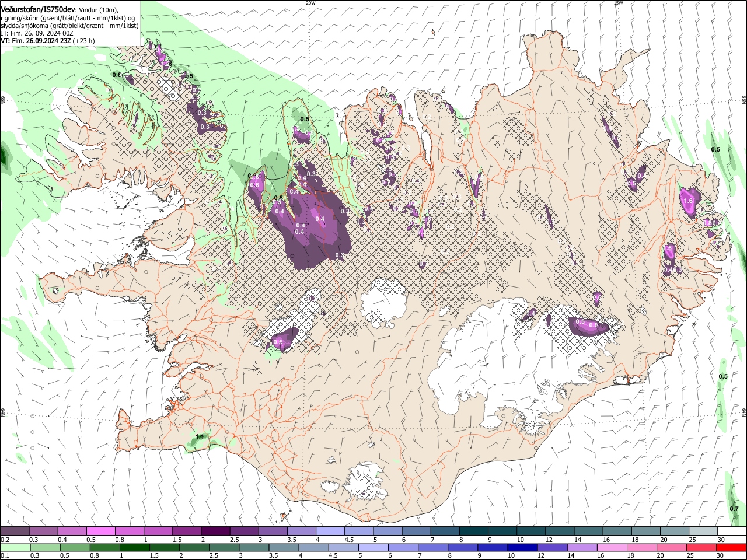Click the 0.7 precipitation value offshore
The height and width of the screenshot is (560, 747).
[x=734, y=509]
